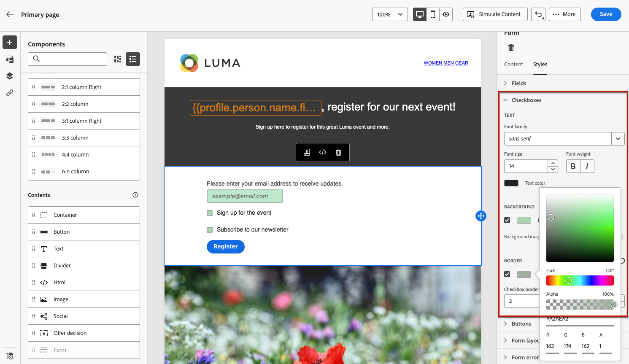Delete the form with trash icon in Form panel
This screenshot has height=364, width=629.
click(511, 48)
